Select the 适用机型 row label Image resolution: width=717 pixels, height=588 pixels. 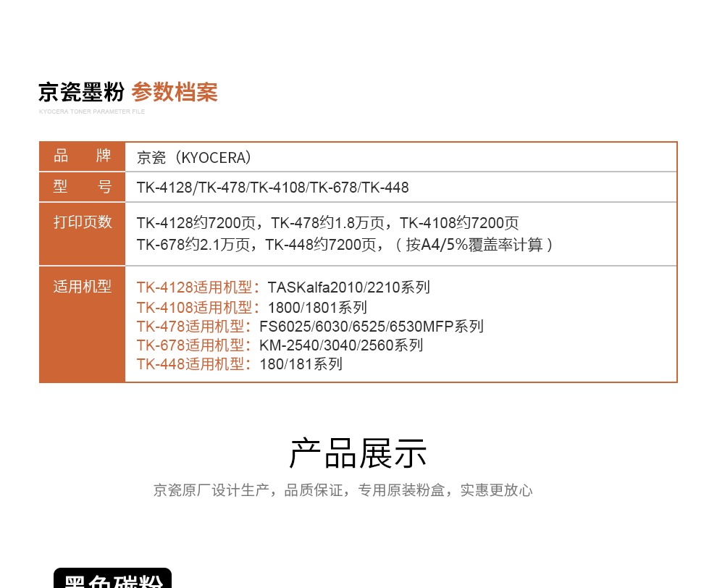(x=83, y=287)
